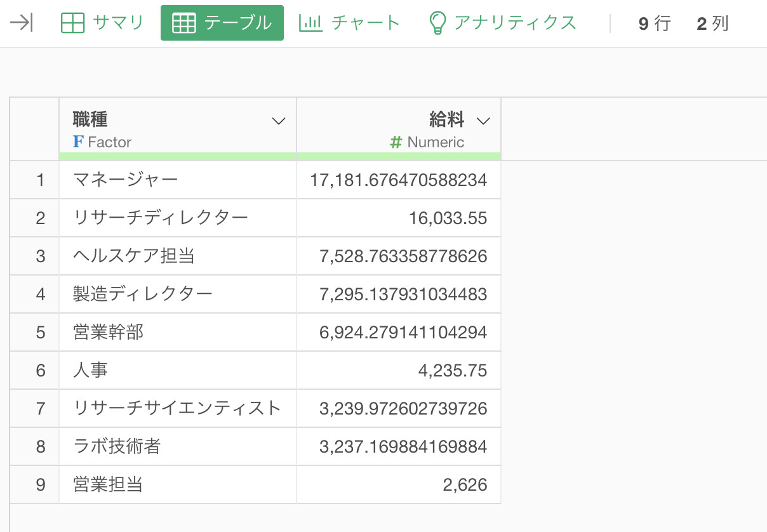Select the 給料 column header name
The height and width of the screenshot is (532, 767).
pyautogui.click(x=447, y=119)
